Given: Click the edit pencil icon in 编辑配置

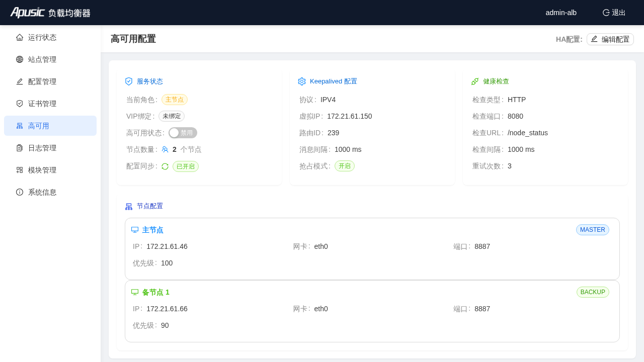Looking at the screenshot, I should click(x=594, y=39).
